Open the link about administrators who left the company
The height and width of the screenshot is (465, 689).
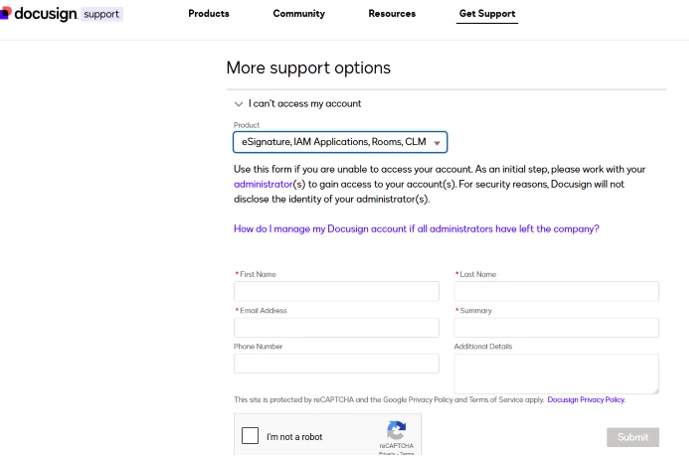(416, 229)
